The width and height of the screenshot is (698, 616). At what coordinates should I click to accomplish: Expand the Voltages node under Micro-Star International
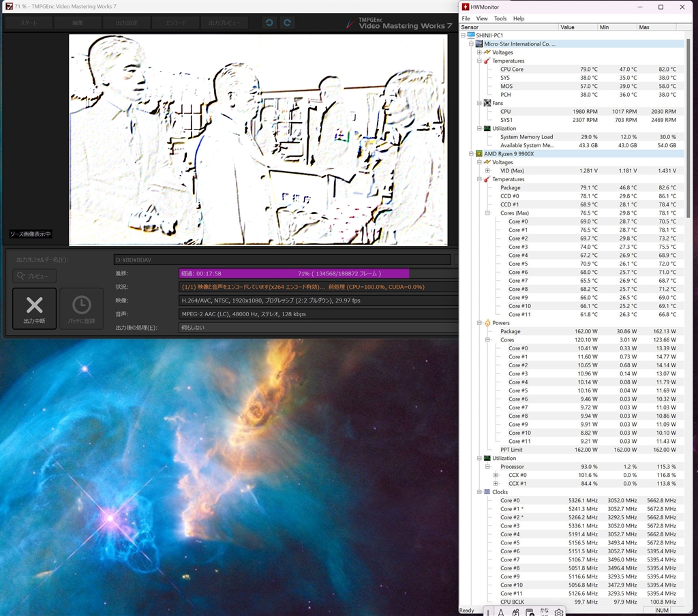point(479,52)
